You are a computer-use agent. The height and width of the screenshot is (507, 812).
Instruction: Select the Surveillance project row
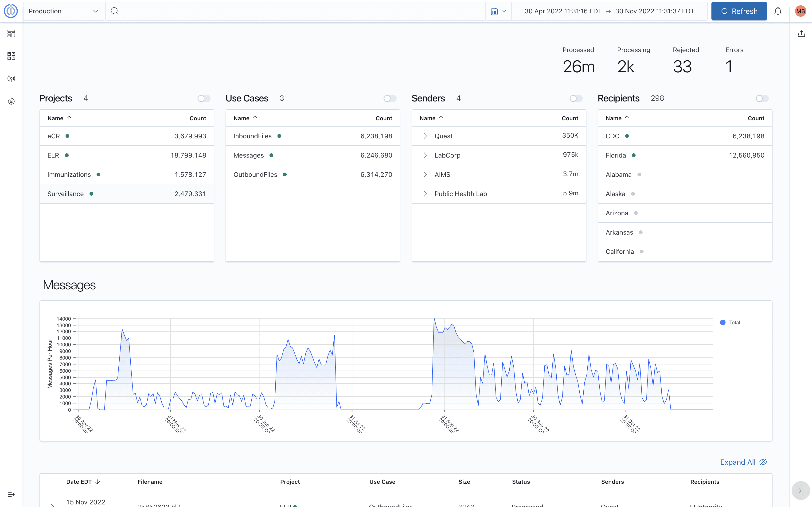coord(127,194)
